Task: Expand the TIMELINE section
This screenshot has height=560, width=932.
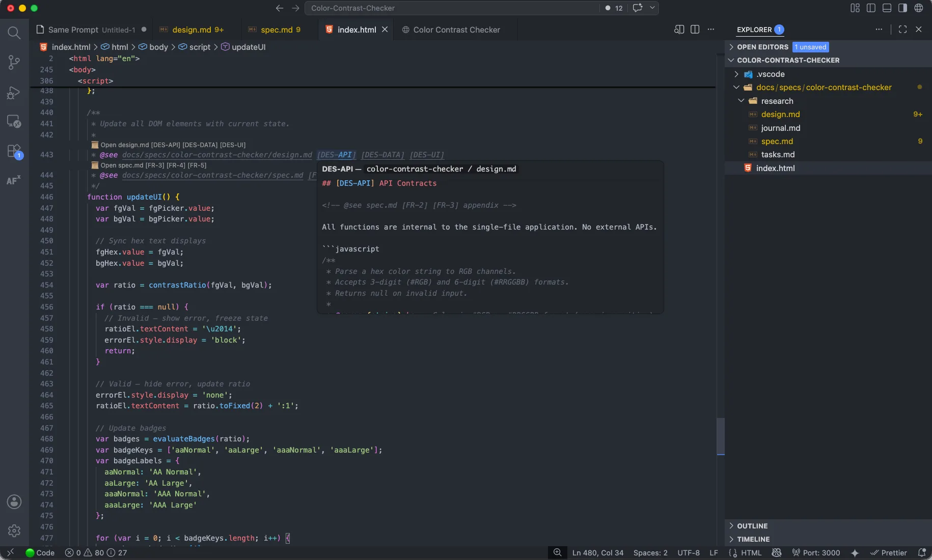Action: click(753, 539)
